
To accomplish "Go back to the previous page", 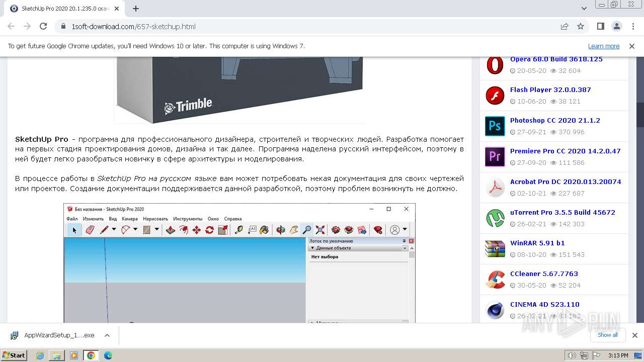I will (x=11, y=27).
